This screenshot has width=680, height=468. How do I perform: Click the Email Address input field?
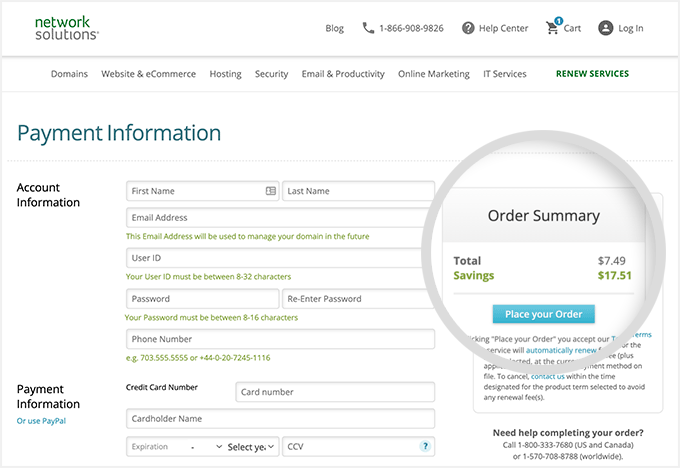[x=280, y=218]
